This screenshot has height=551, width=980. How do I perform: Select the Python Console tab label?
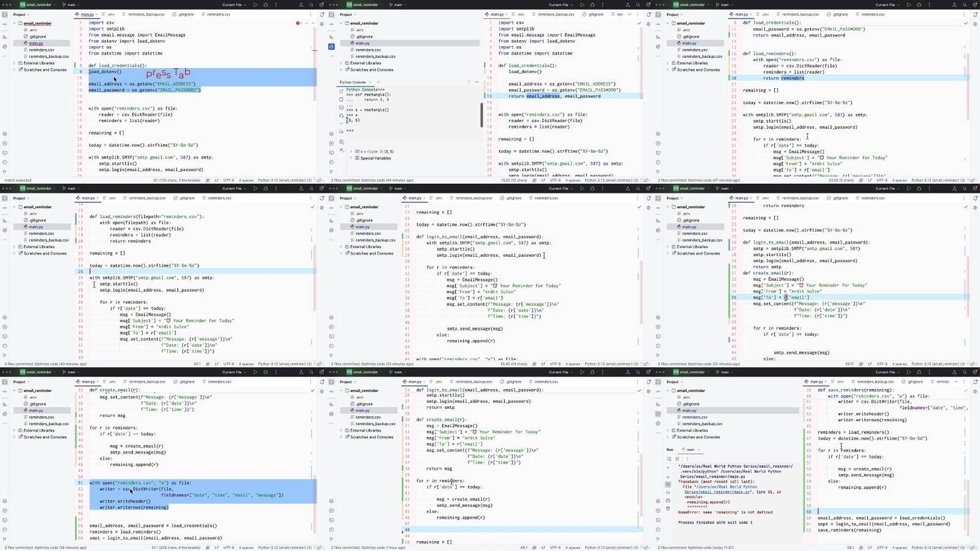click(x=353, y=82)
